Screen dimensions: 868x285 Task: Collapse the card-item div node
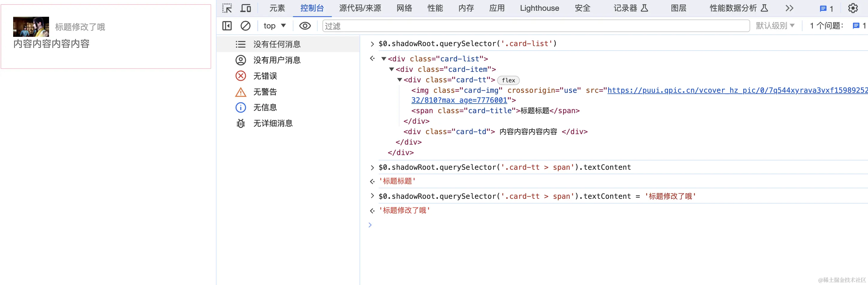392,69
